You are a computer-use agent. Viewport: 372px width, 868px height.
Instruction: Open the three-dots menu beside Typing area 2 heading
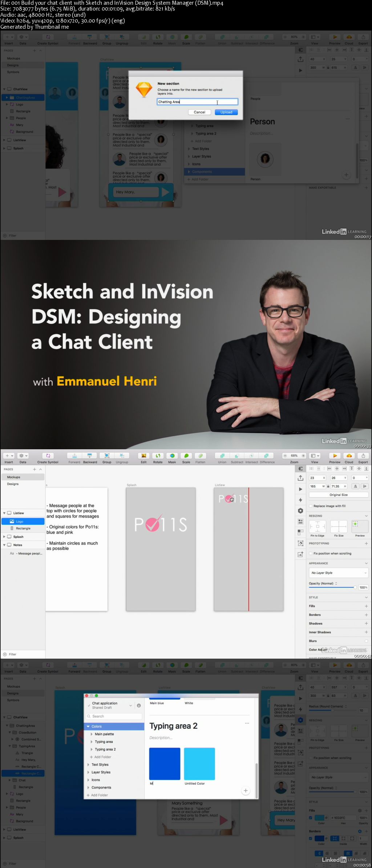[247, 723]
